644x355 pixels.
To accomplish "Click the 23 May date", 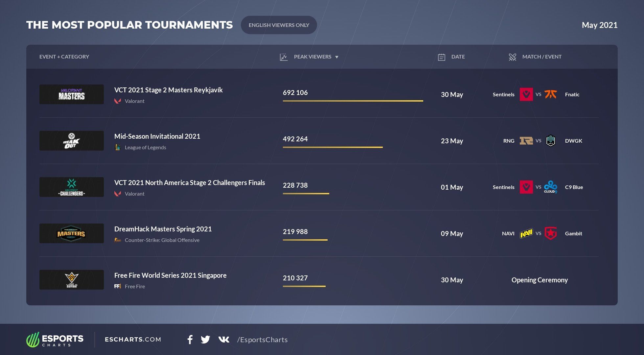I will [x=452, y=141].
